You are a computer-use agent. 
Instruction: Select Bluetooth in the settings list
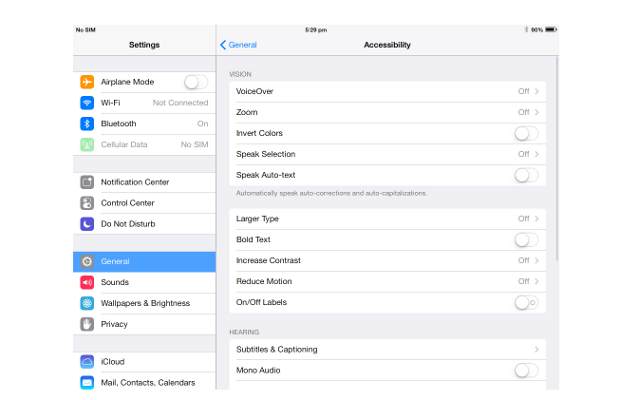tap(144, 124)
